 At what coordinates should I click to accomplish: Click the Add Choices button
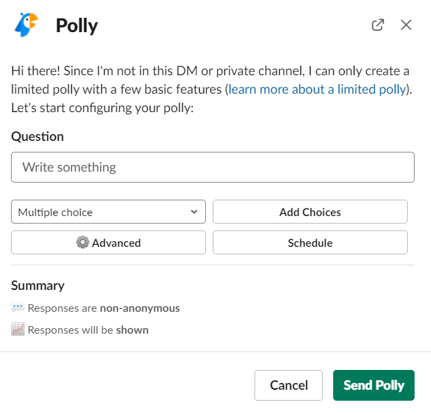(x=310, y=212)
